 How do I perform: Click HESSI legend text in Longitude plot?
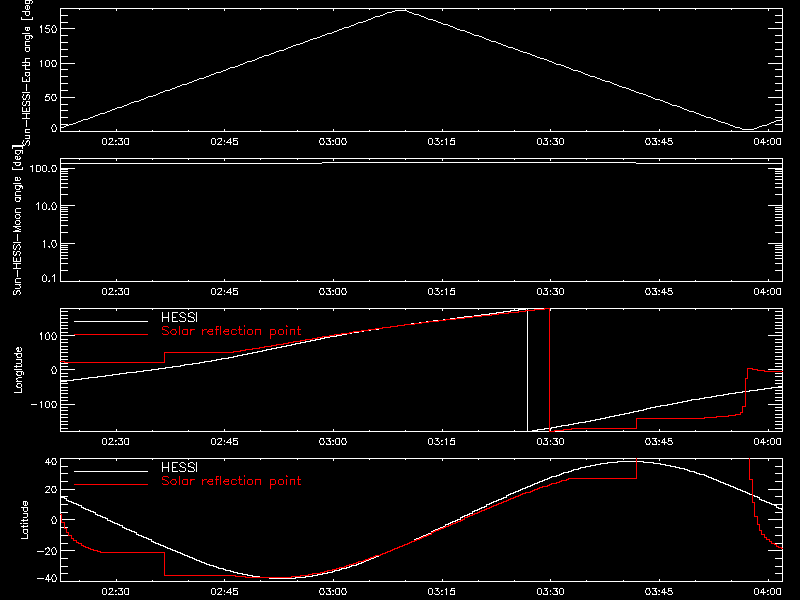(180, 317)
